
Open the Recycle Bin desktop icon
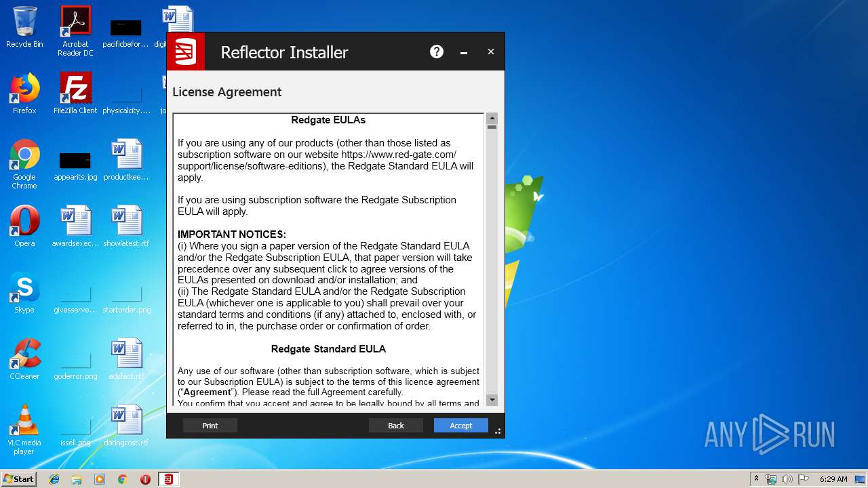(24, 27)
